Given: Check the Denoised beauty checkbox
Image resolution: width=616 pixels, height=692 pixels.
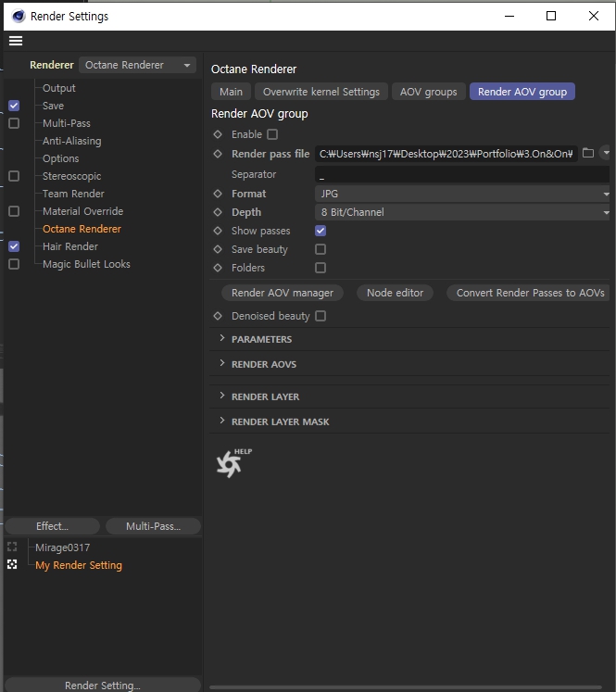Looking at the screenshot, I should click(x=321, y=316).
